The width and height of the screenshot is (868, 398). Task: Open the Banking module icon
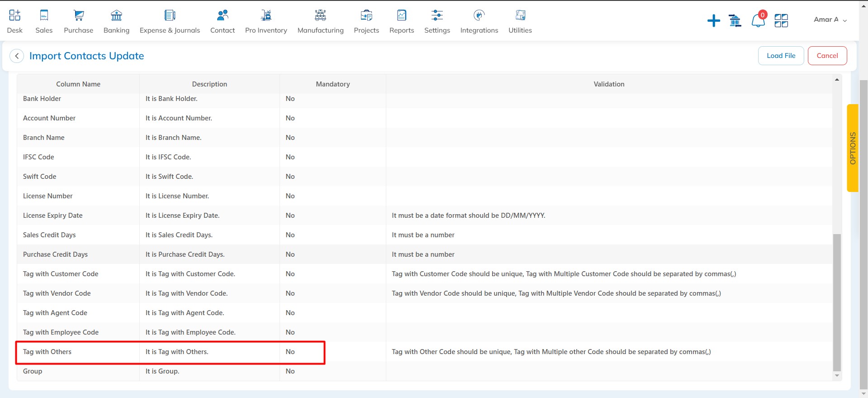pyautogui.click(x=116, y=16)
